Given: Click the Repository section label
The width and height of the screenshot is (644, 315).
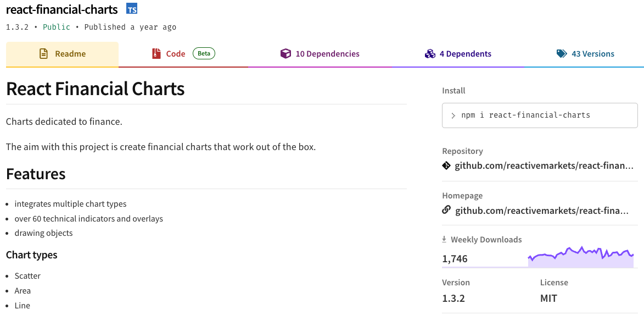Looking at the screenshot, I should (x=462, y=151).
